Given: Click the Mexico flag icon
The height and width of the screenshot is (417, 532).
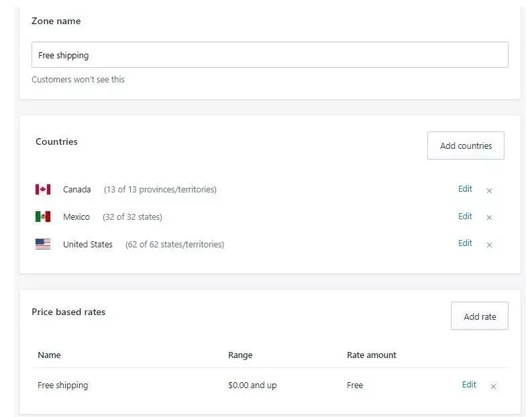Looking at the screenshot, I should pyautogui.click(x=43, y=217).
